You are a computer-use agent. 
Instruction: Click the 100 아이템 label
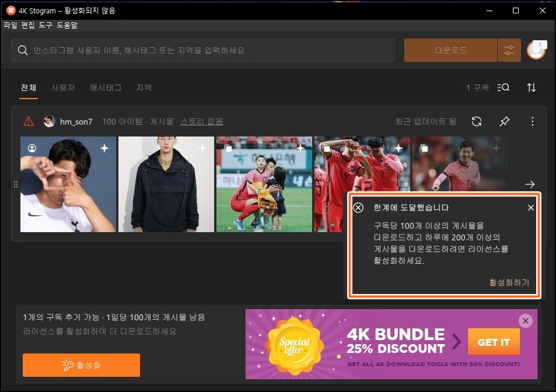coord(123,121)
